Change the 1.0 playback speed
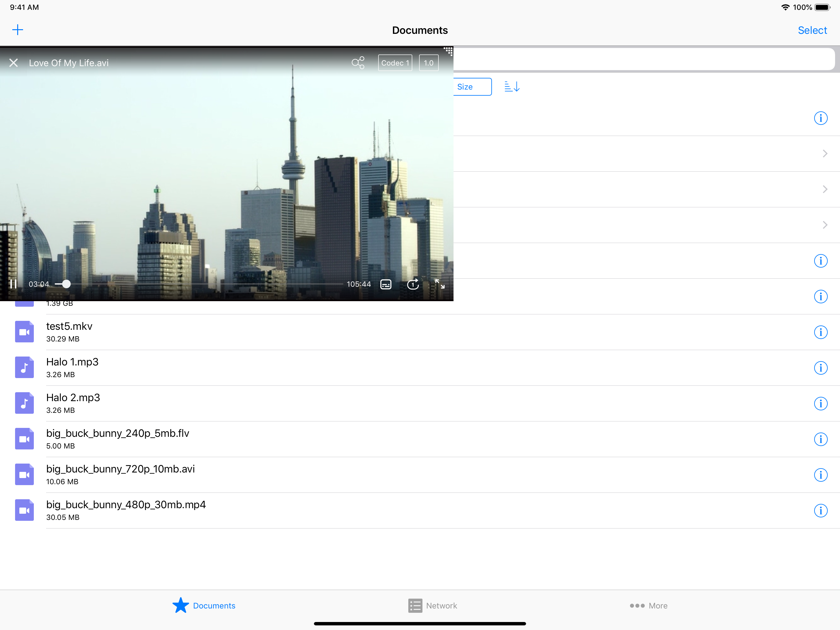Screen dimensions: 840x630 pos(428,63)
